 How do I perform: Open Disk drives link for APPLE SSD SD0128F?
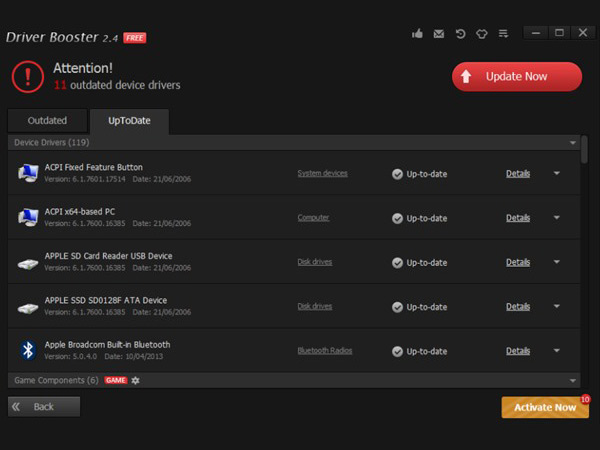click(315, 307)
